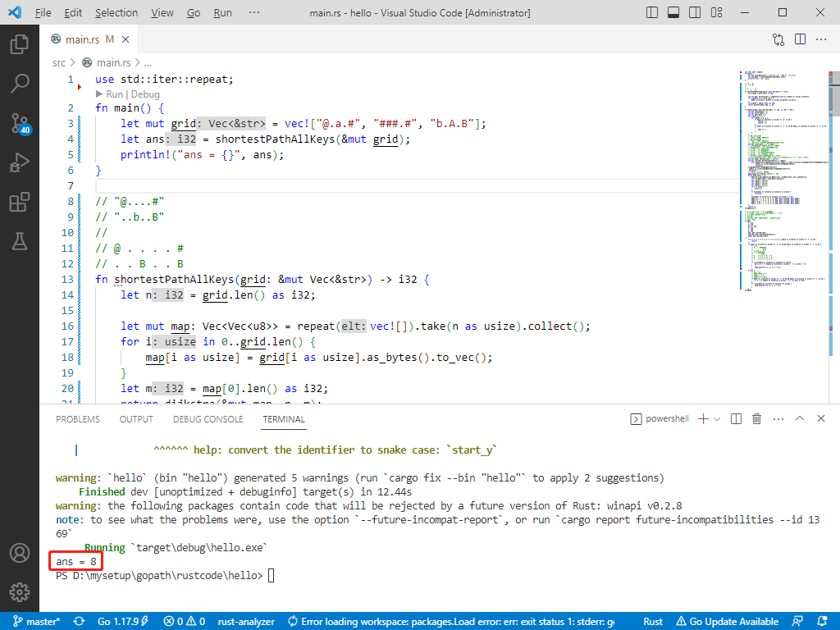Open the Run menu
840x630 pixels.
point(222,13)
